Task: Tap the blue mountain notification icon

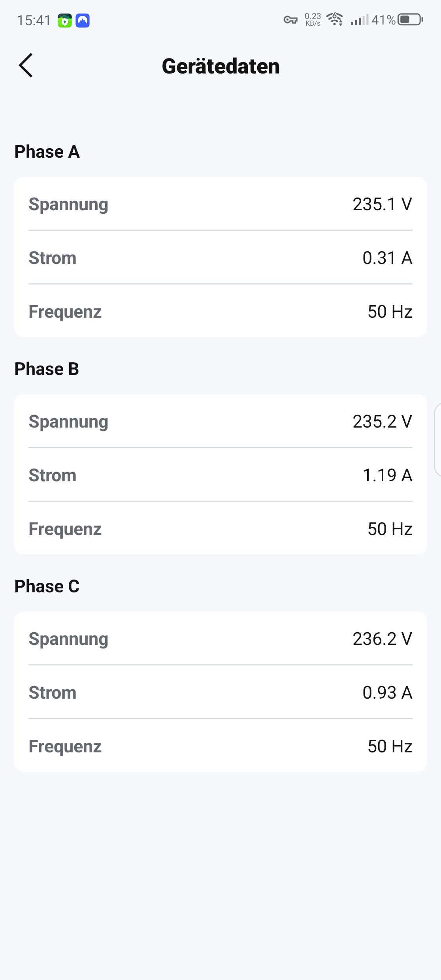Action: point(83,21)
